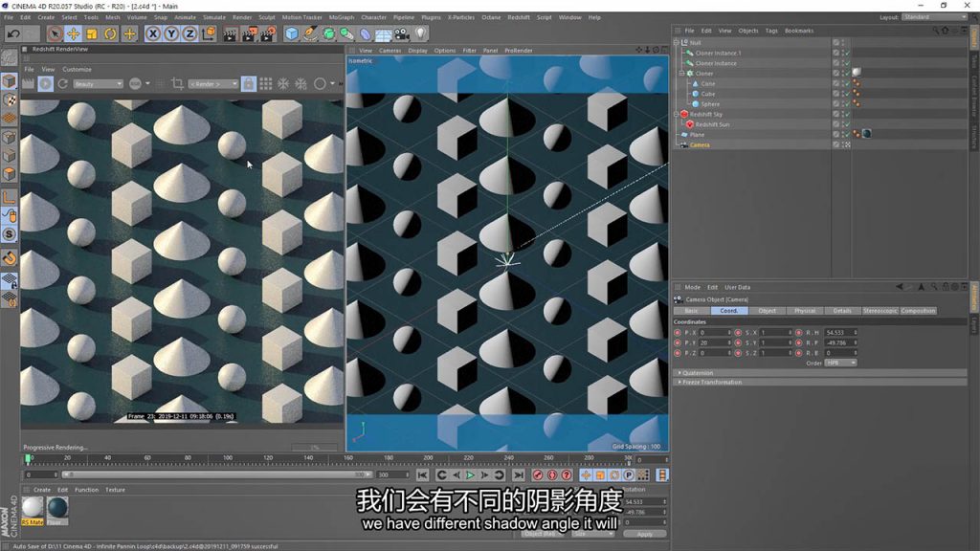Activate the Scale tool
The width and height of the screenshot is (980, 551).
tap(92, 33)
